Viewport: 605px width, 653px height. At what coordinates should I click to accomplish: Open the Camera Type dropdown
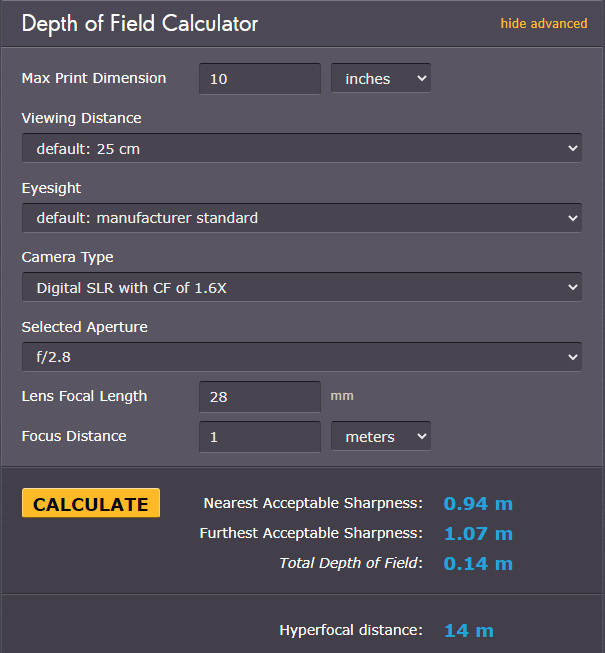click(302, 287)
